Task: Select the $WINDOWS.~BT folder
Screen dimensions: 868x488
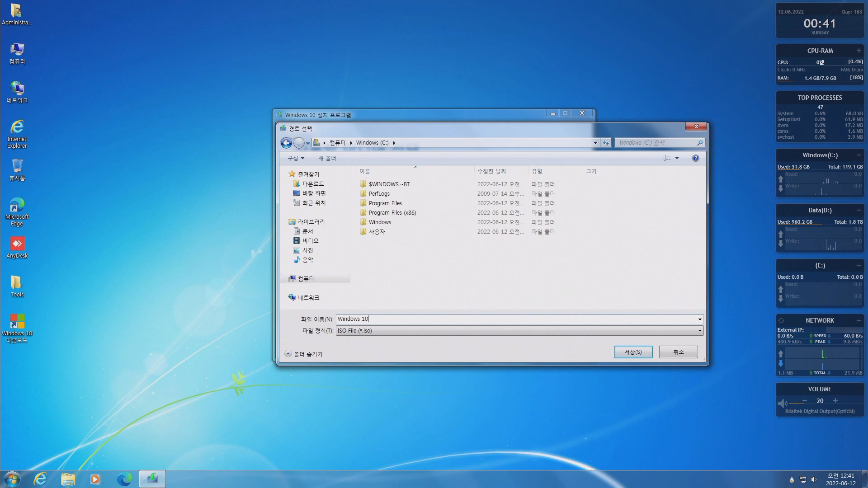Action: tap(389, 184)
